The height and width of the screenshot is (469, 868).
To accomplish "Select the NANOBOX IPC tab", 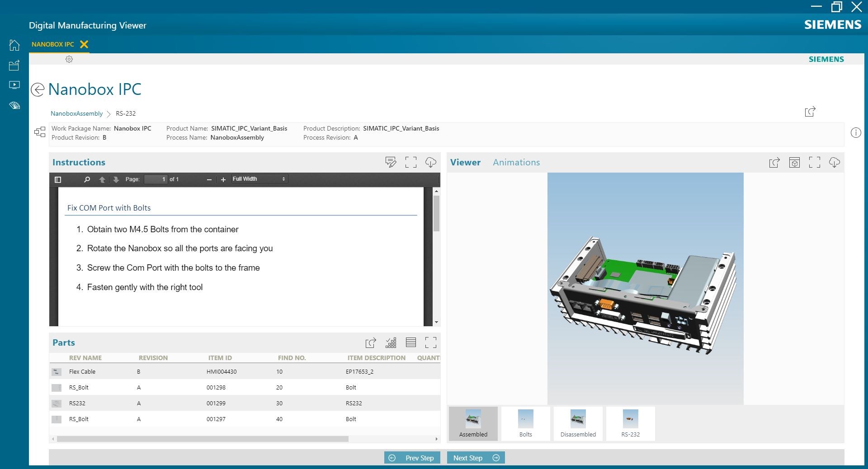I will [x=53, y=44].
